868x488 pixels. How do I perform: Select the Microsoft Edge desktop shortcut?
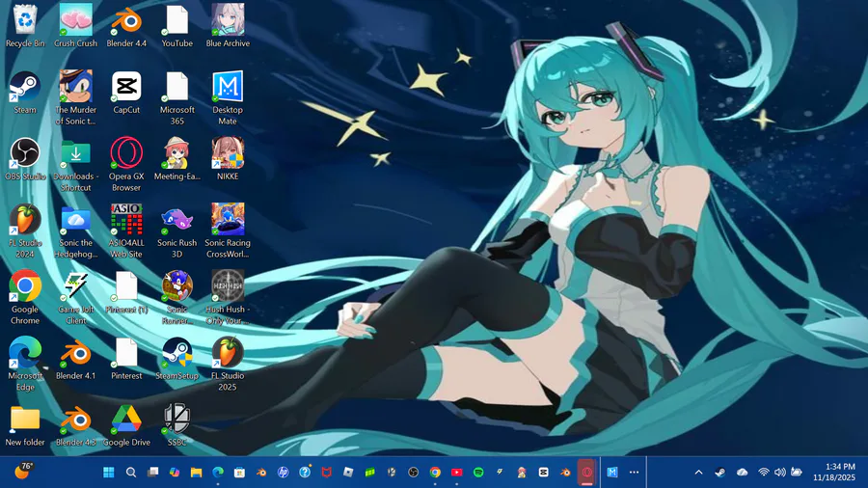25,364
